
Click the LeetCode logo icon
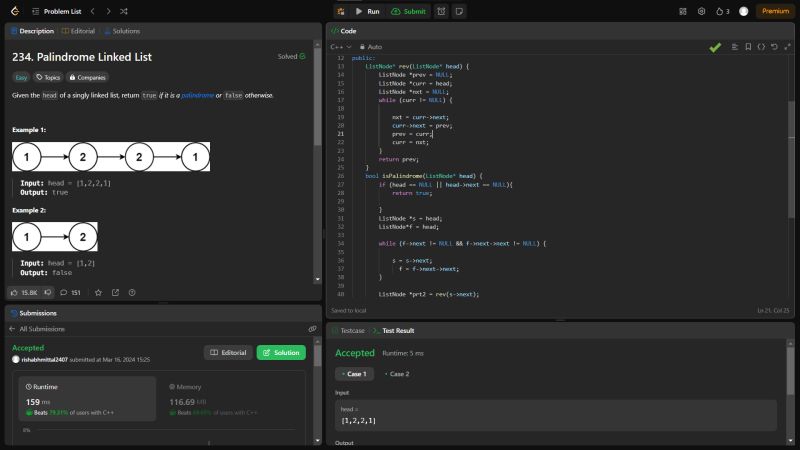[x=15, y=11]
